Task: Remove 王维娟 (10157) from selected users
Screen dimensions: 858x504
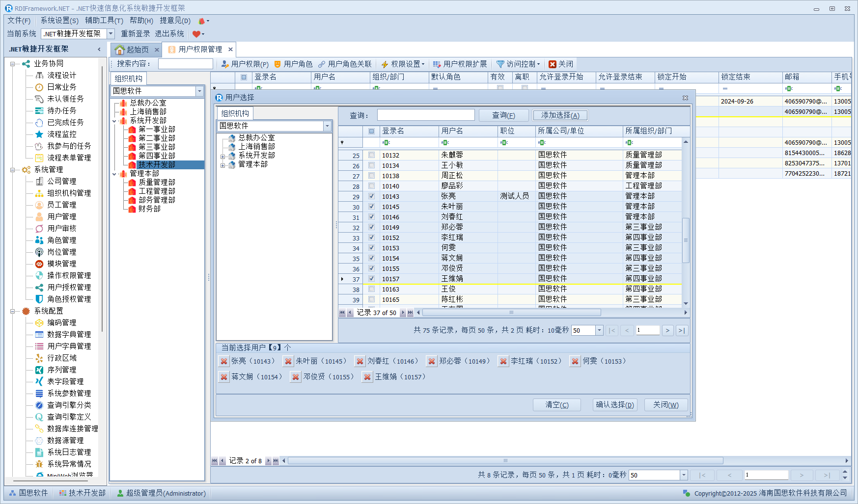Action: (x=367, y=377)
